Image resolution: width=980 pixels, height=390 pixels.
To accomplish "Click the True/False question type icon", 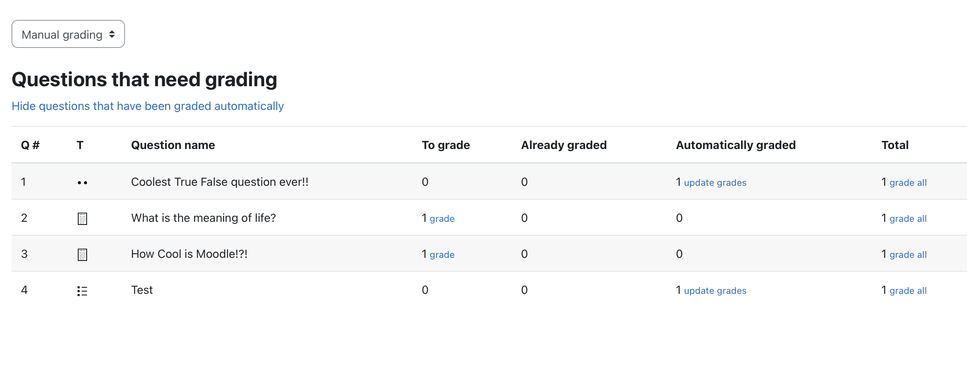I will (82, 183).
